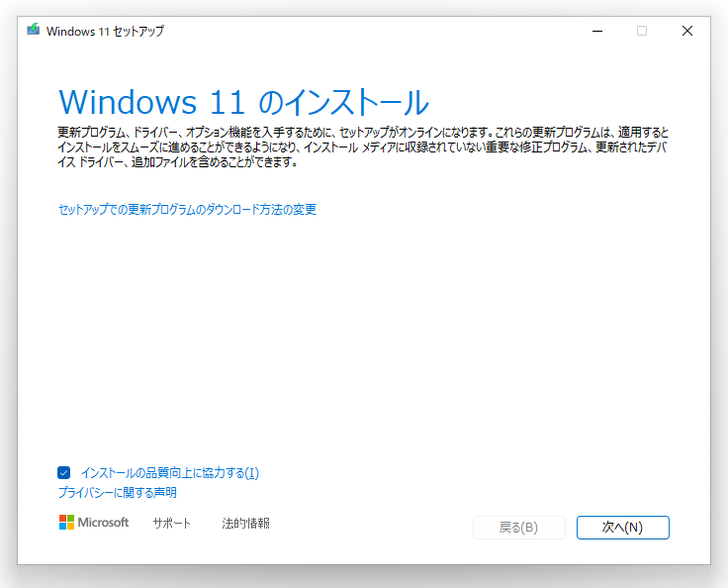Viewport: 728px width, 588px height.
Task: Open セットアップでの更新プログラムのダウンロード方法の変更 link
Action: coord(187,209)
